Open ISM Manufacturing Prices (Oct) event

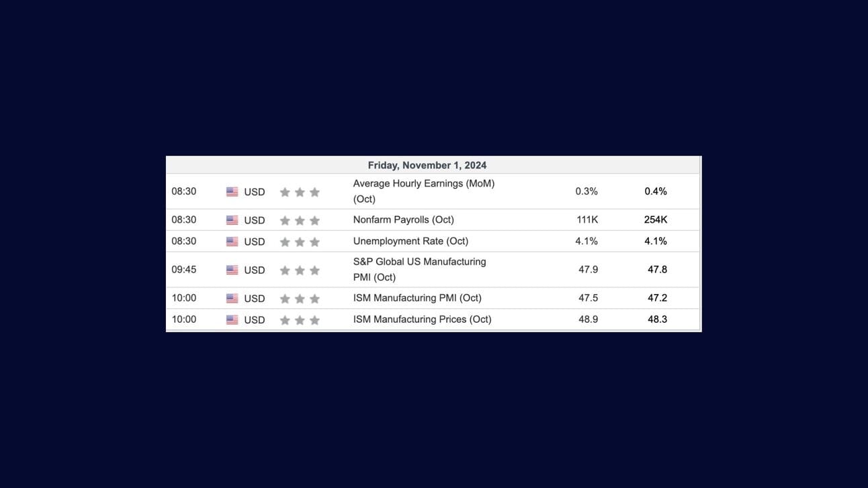pyautogui.click(x=423, y=320)
